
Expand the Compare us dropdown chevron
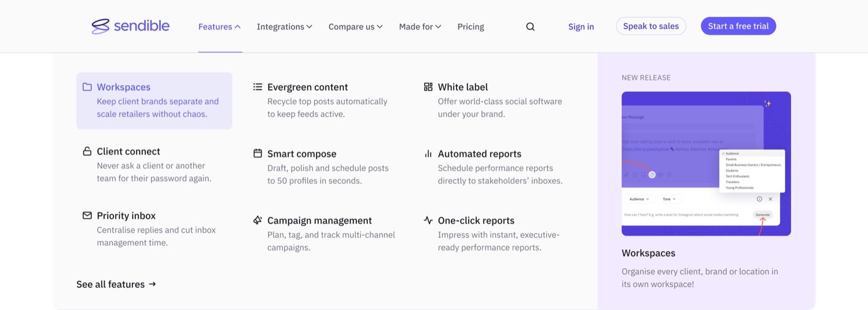pos(380,27)
